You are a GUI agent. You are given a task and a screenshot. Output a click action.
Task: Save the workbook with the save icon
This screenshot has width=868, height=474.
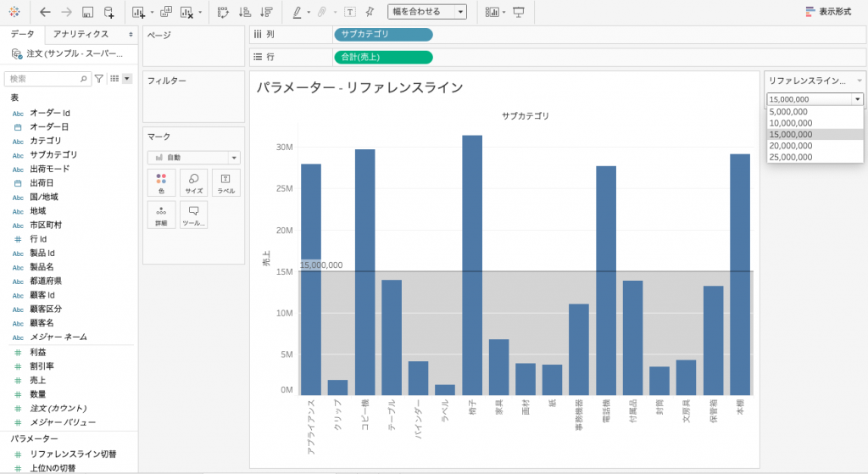pos(87,12)
